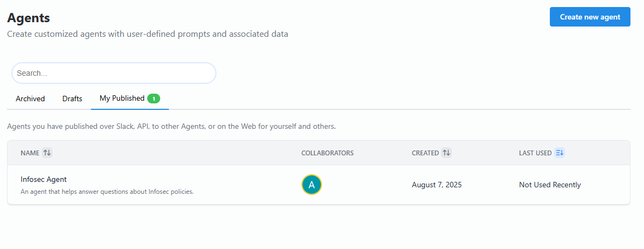Click the Agents page heading

pyautogui.click(x=28, y=18)
